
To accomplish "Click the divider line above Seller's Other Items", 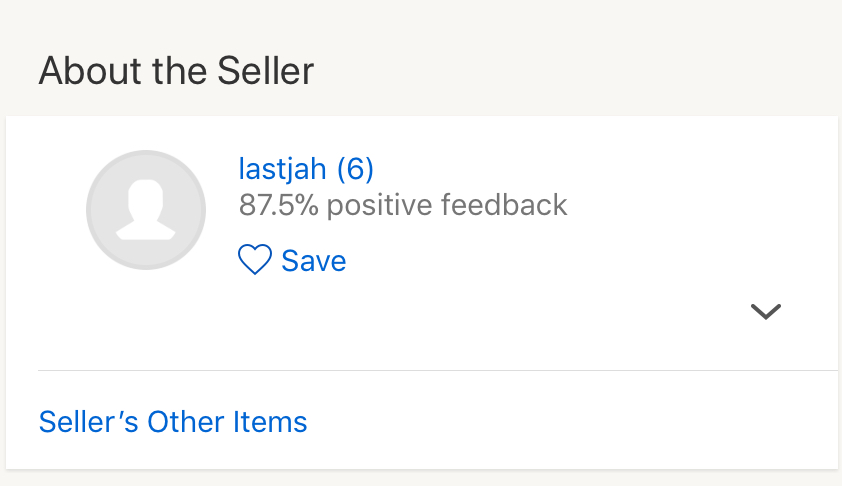I will pos(438,370).
